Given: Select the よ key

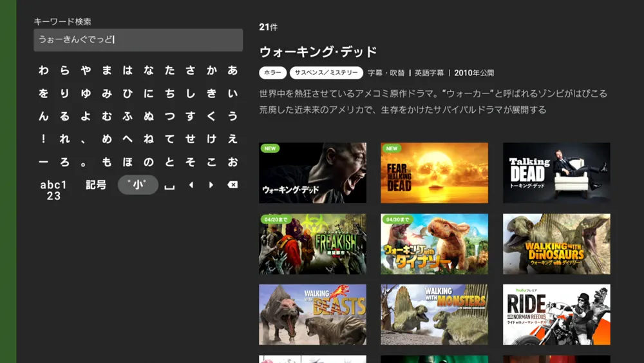Looking at the screenshot, I should click(x=86, y=116).
